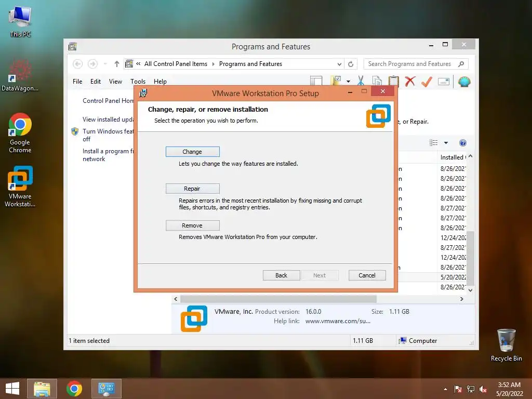532x399 pixels.
Task: Click the Programs and Features window title icon
Action: [73, 46]
